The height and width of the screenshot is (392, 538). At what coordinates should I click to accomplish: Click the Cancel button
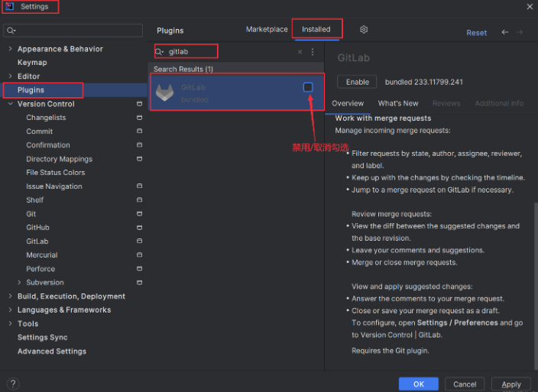tap(465, 384)
